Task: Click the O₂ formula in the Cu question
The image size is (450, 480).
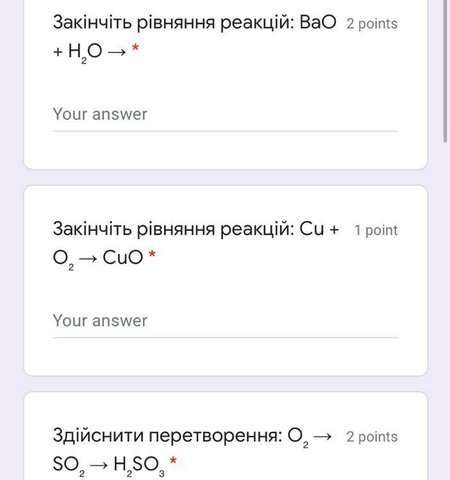Action: [63, 259]
